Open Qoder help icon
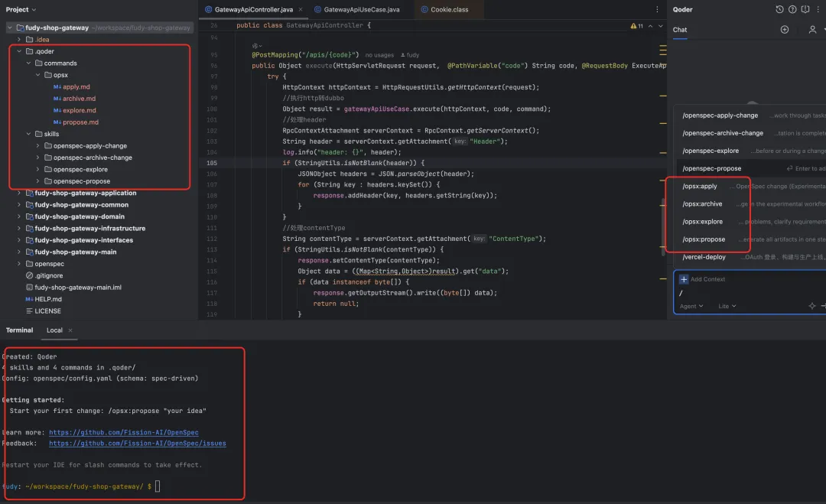Viewport: 826px width, 504px height. point(792,9)
